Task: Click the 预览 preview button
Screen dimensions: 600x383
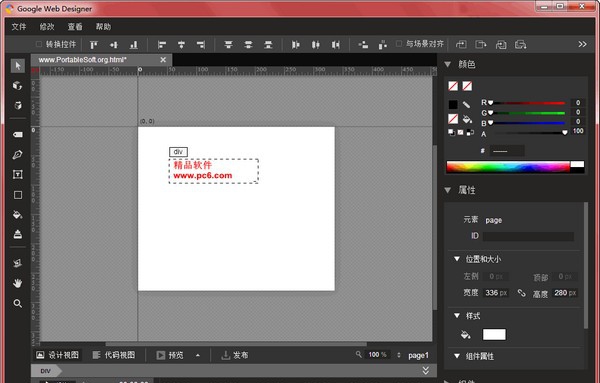Action: [x=170, y=355]
